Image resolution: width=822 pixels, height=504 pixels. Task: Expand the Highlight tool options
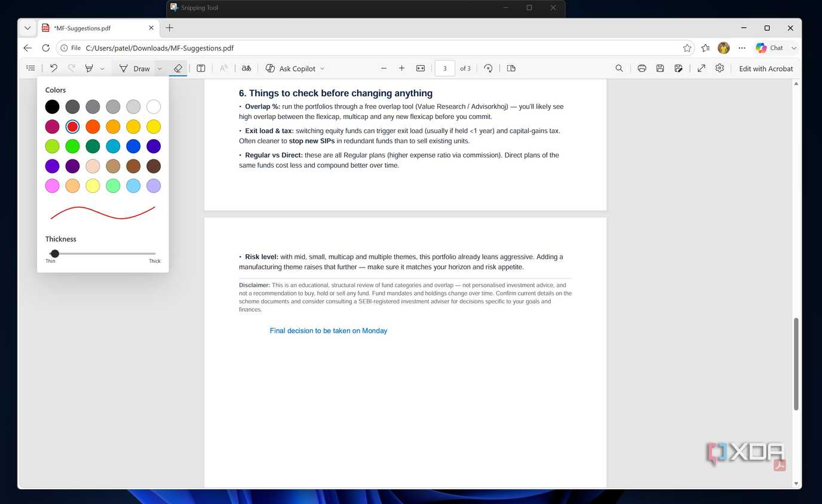[102, 69]
